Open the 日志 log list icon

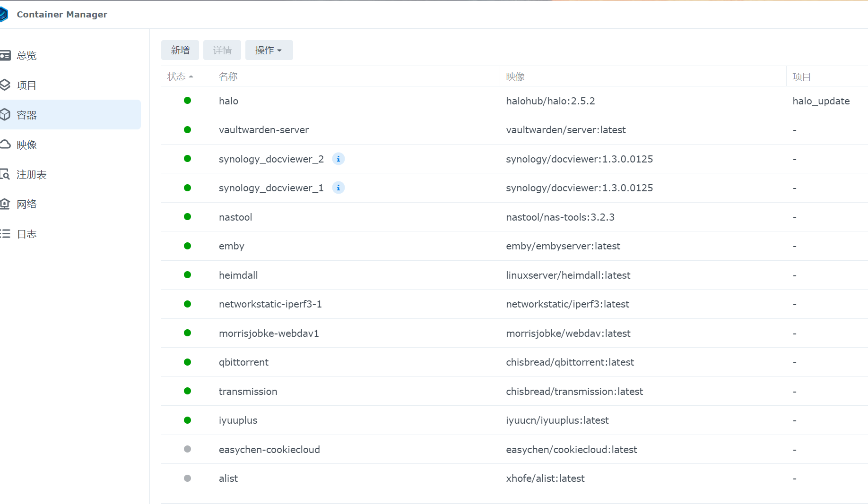5,234
